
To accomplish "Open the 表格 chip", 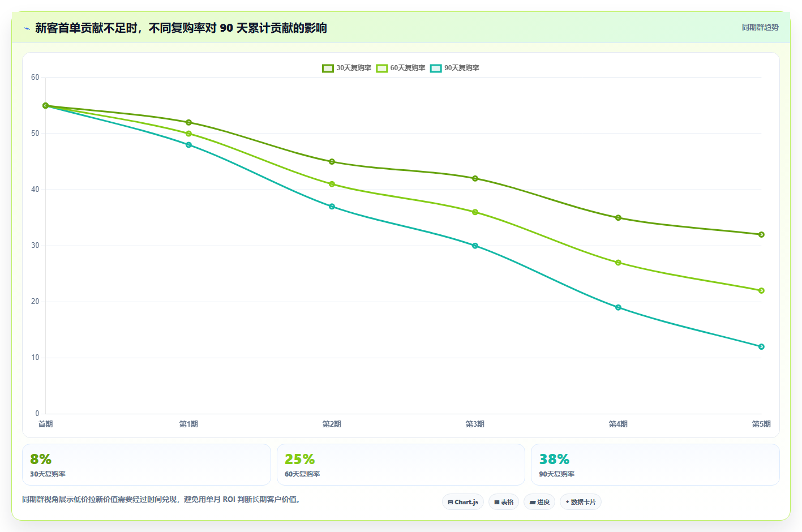I will (504, 502).
